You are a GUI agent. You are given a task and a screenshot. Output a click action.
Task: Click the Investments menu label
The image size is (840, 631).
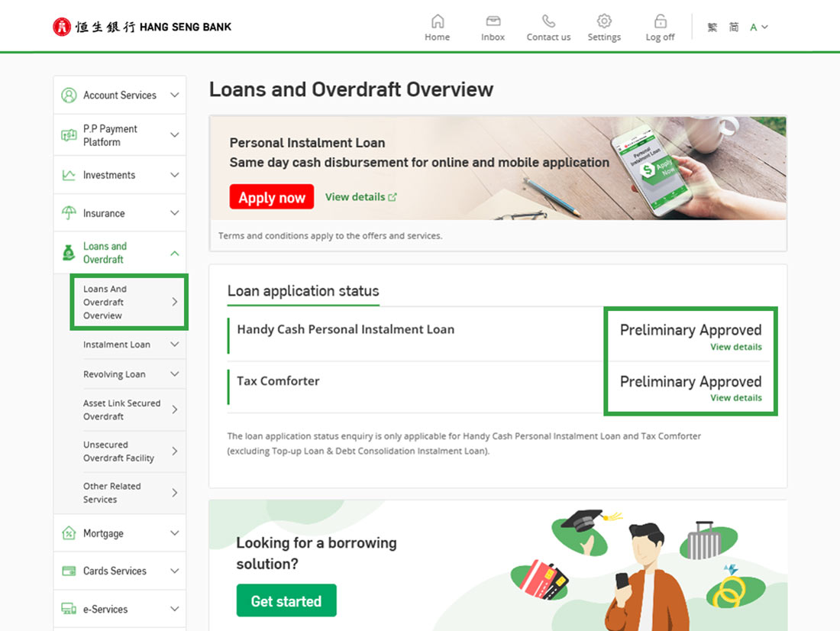109,175
